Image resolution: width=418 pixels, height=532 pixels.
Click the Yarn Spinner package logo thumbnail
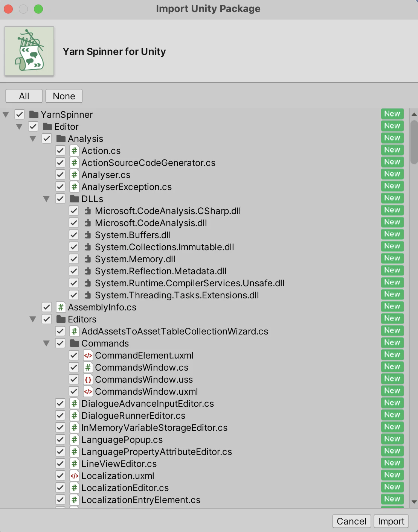(x=29, y=51)
